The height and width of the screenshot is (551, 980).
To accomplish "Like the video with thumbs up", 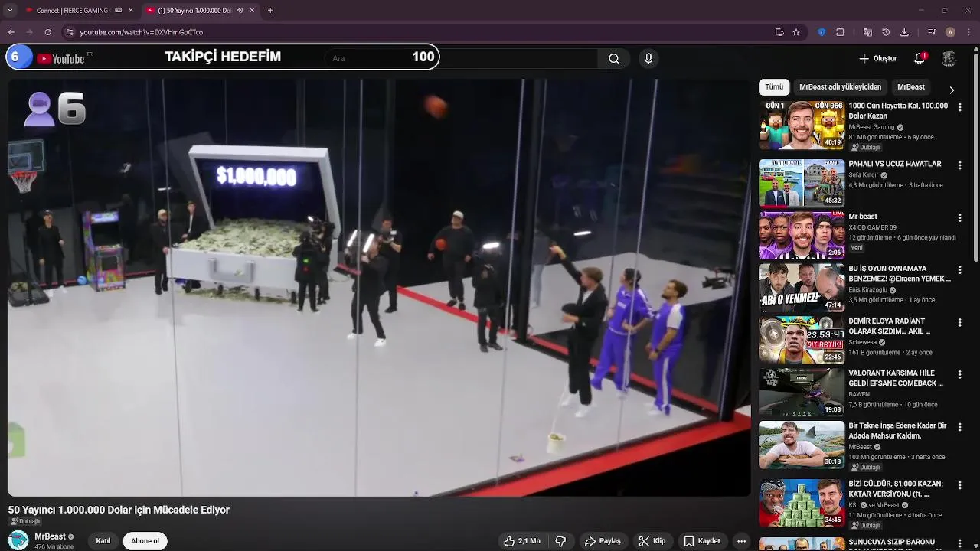I will (x=521, y=541).
